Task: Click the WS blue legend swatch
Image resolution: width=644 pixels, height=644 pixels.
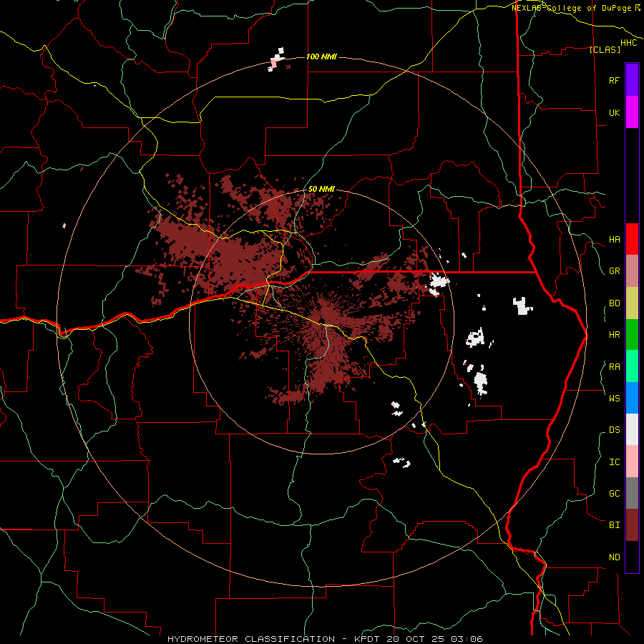Action: pyautogui.click(x=632, y=398)
